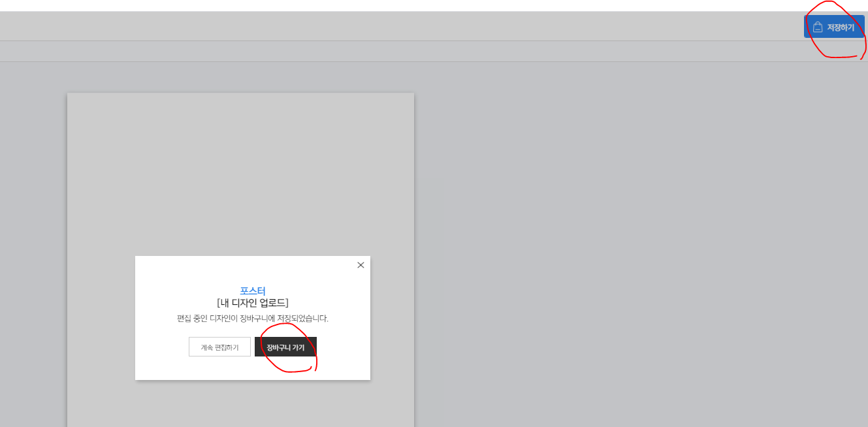Click the [내 디자인 업로드] text
The height and width of the screenshot is (427, 868).
tap(253, 303)
